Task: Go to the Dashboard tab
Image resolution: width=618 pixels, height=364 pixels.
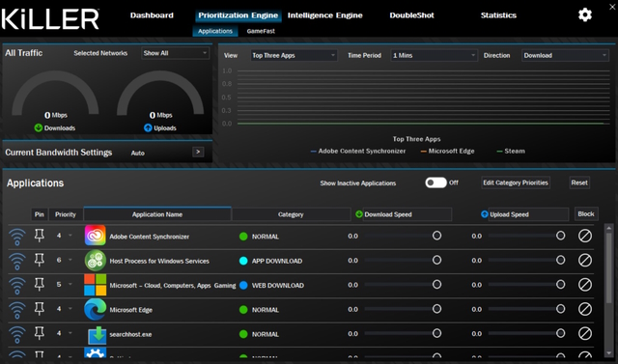Action: [152, 15]
